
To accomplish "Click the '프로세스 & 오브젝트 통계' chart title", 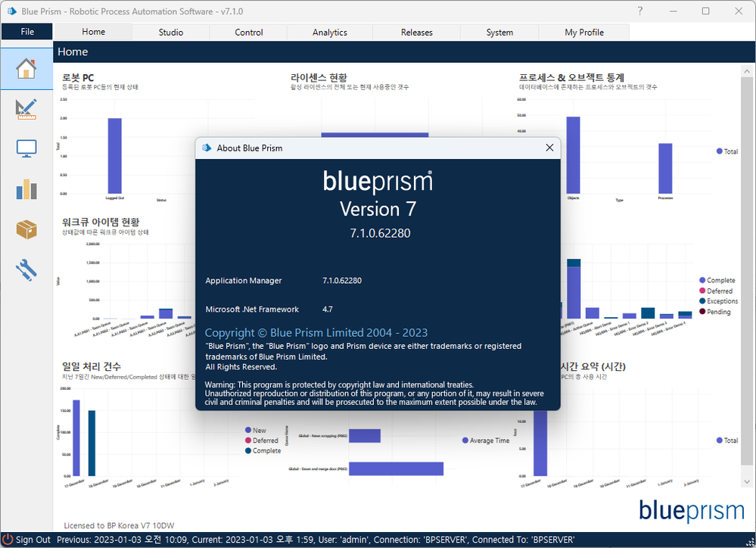I will coord(572,78).
